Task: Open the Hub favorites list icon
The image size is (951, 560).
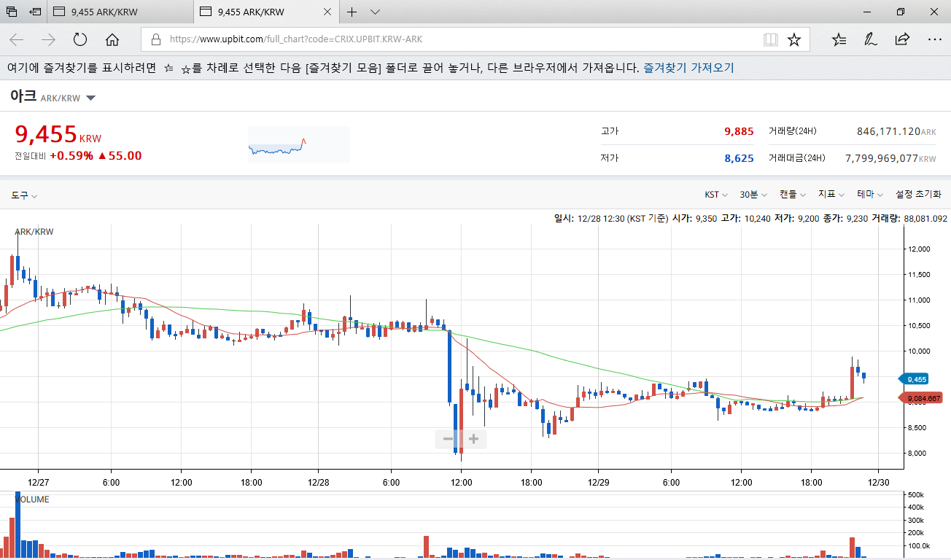Action: [838, 39]
